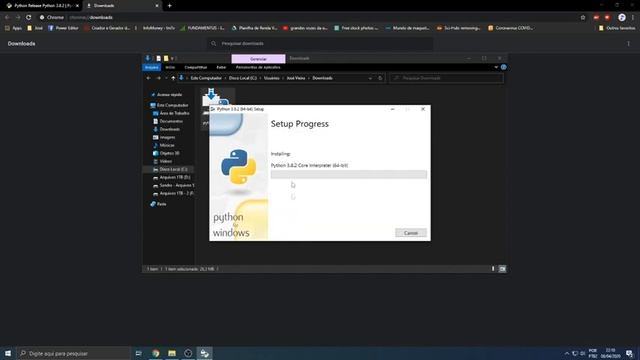Open the Exibir ribbon tab
This screenshot has height=360, width=640.
221,67
